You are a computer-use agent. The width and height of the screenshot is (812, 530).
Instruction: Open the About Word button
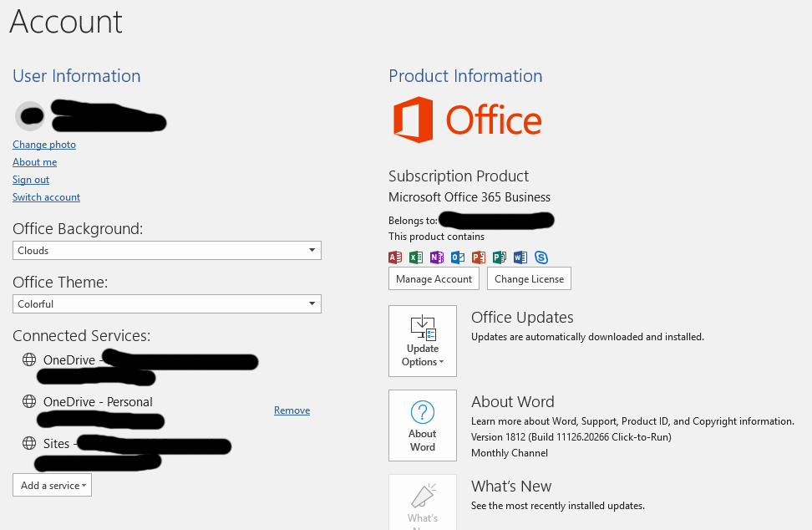(423, 426)
